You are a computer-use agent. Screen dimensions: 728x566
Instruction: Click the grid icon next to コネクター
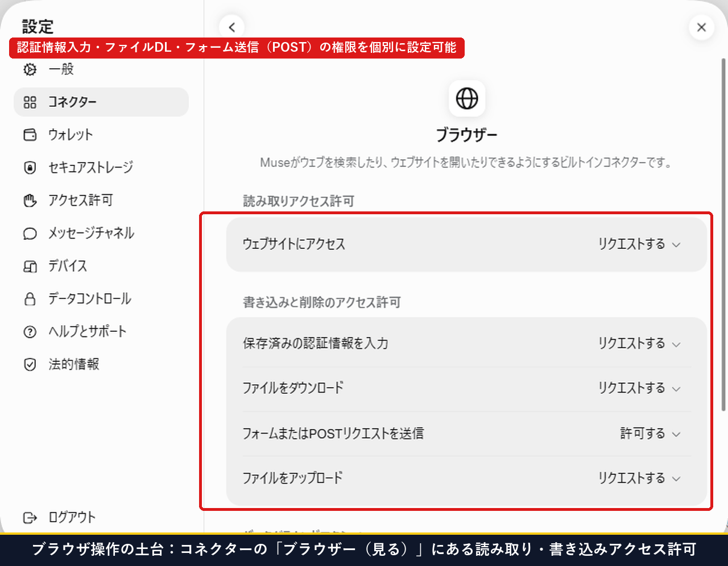[x=30, y=102]
